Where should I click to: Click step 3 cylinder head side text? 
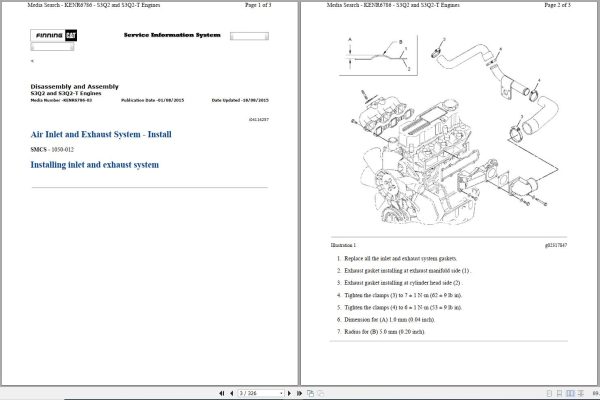tap(403, 283)
